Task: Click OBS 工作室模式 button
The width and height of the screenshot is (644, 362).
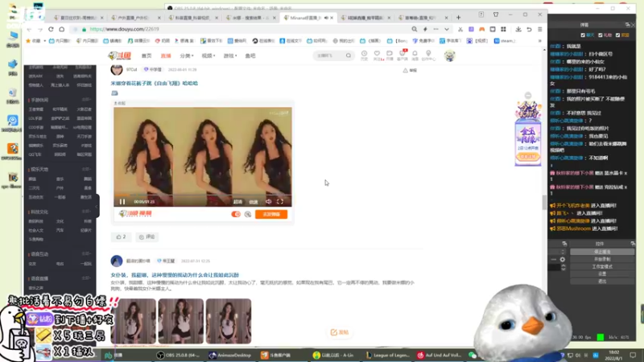Action: click(602, 266)
